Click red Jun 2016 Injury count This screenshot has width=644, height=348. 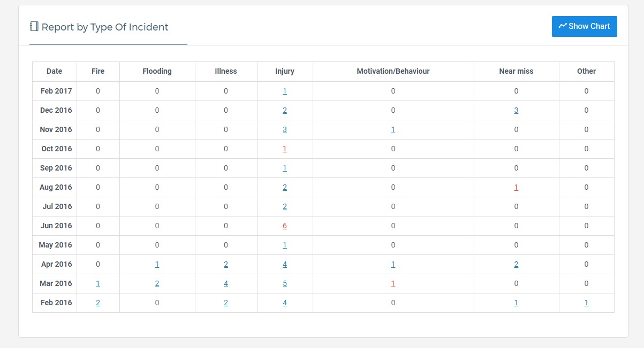pyautogui.click(x=285, y=226)
